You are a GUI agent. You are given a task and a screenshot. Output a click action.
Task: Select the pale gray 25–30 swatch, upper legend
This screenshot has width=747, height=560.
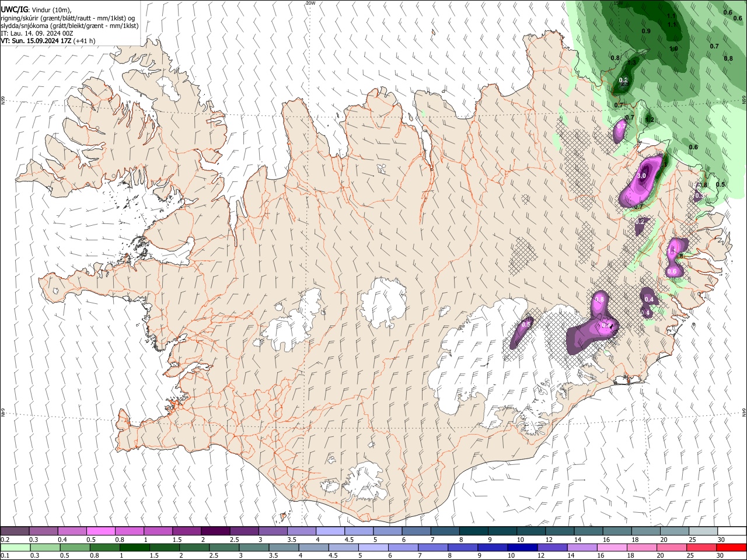tap(702, 531)
